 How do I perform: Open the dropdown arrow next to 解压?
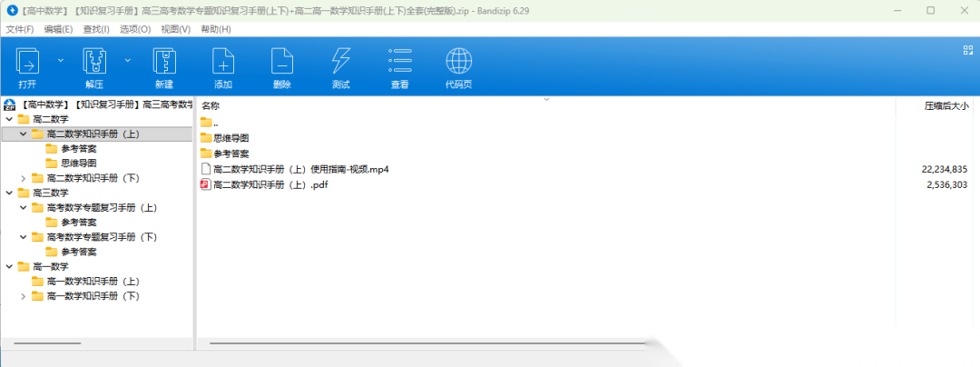pyautogui.click(x=128, y=60)
